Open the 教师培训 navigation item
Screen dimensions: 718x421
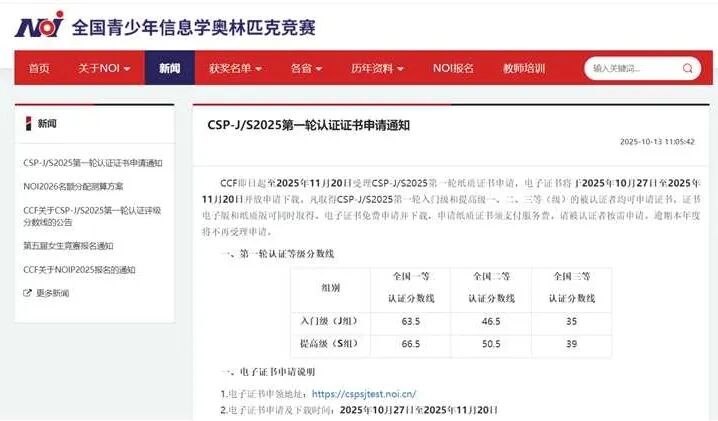pos(524,69)
